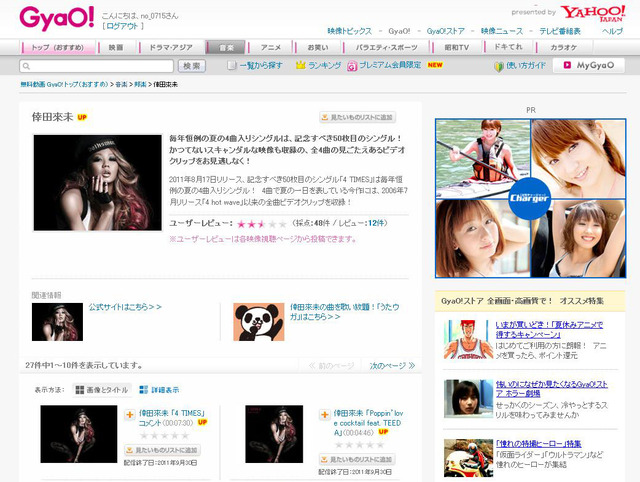
Task: Click the panda thumbnail image
Action: (259, 322)
